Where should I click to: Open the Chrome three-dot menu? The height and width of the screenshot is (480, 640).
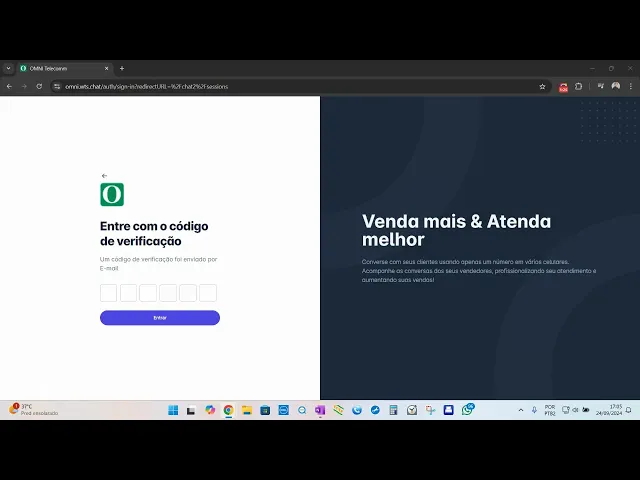click(631, 87)
